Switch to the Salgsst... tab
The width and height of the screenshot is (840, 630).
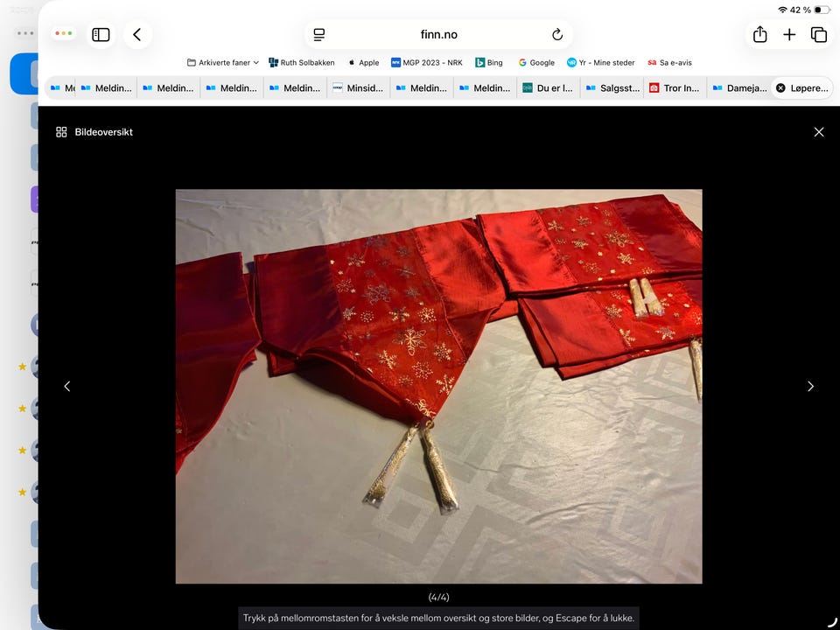(x=612, y=87)
